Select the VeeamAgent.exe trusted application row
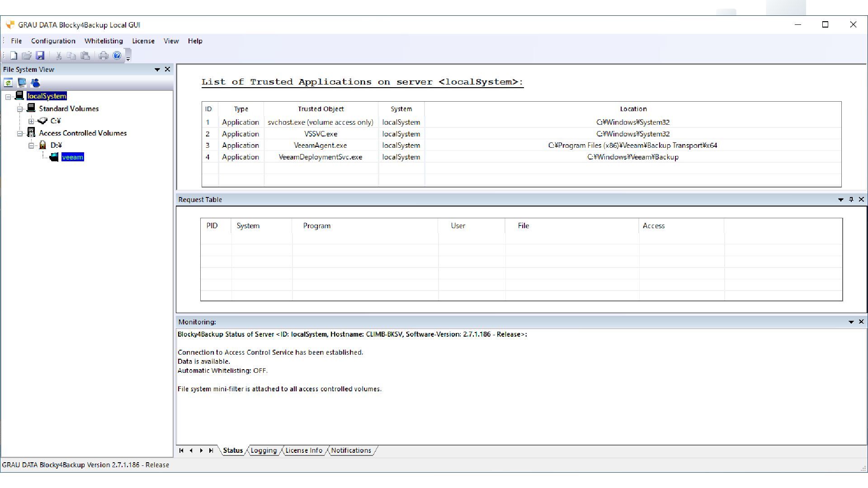Screen dimensions: 868x488 click(320, 145)
